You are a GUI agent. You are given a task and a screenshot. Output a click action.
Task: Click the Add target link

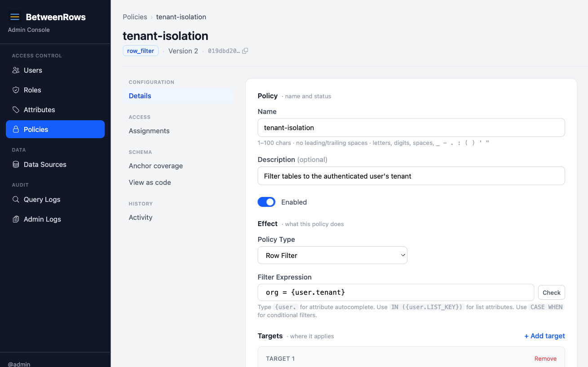click(x=544, y=336)
